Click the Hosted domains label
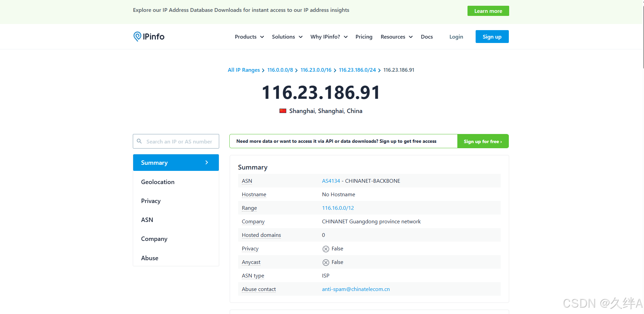The image size is (644, 314). pos(262,235)
